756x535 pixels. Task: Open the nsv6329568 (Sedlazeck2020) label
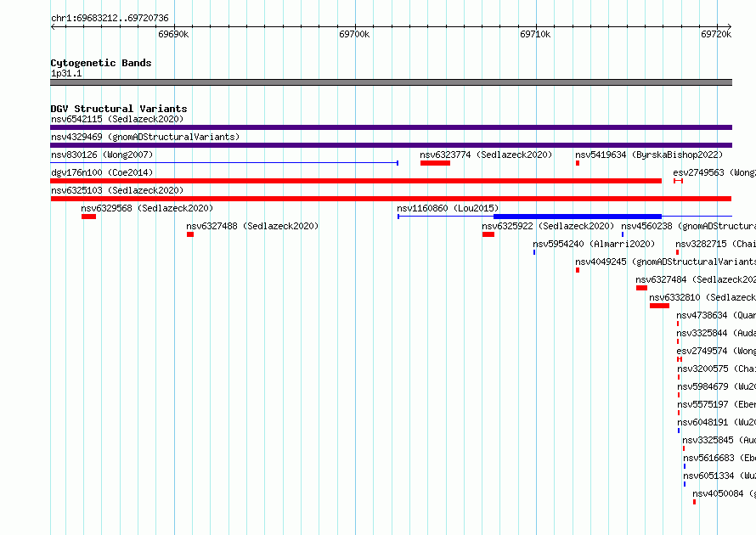click(x=147, y=208)
